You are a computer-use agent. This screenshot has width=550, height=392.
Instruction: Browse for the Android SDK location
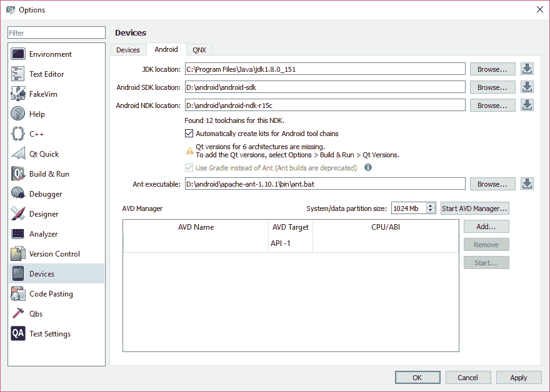pyautogui.click(x=492, y=87)
